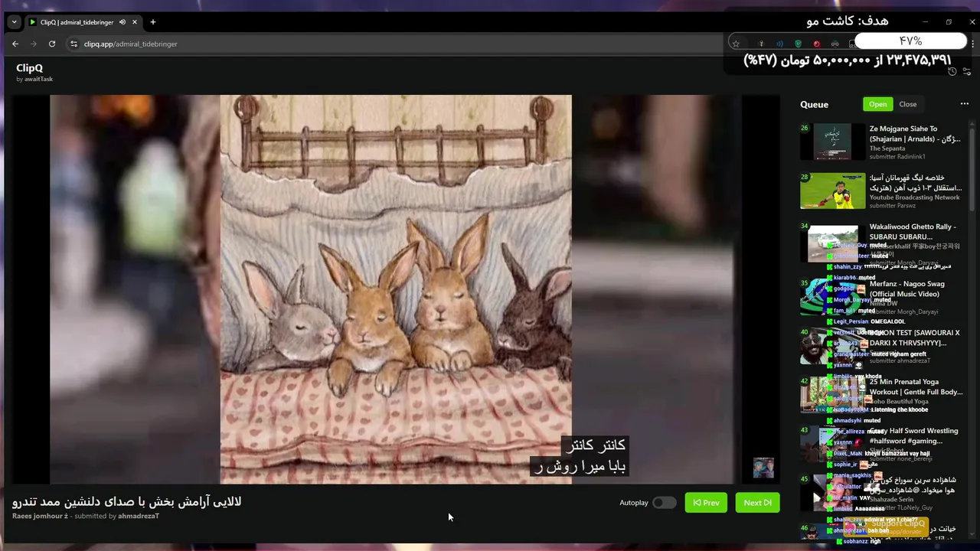The image size is (980, 551).
Task: Open the Wakaliwood Ghetto Rally title
Action: click(x=913, y=232)
